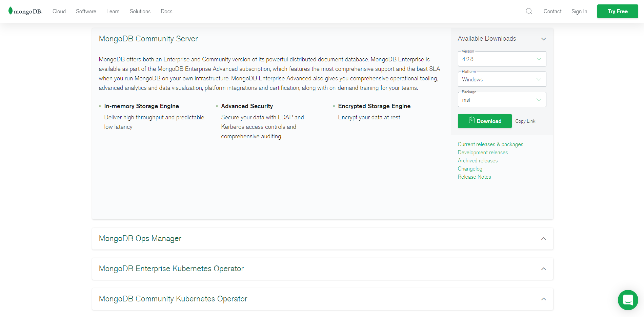Click the Available Downloads title
644x317 pixels.
[x=487, y=39]
